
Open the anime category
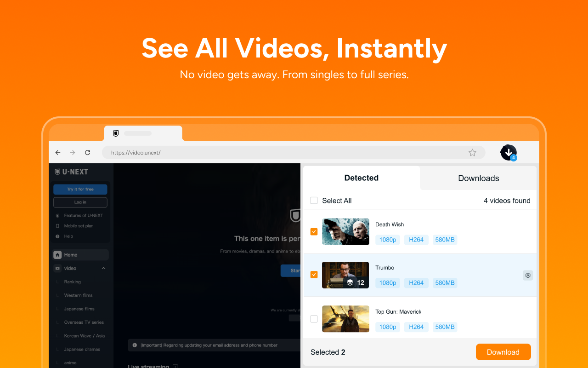70,363
